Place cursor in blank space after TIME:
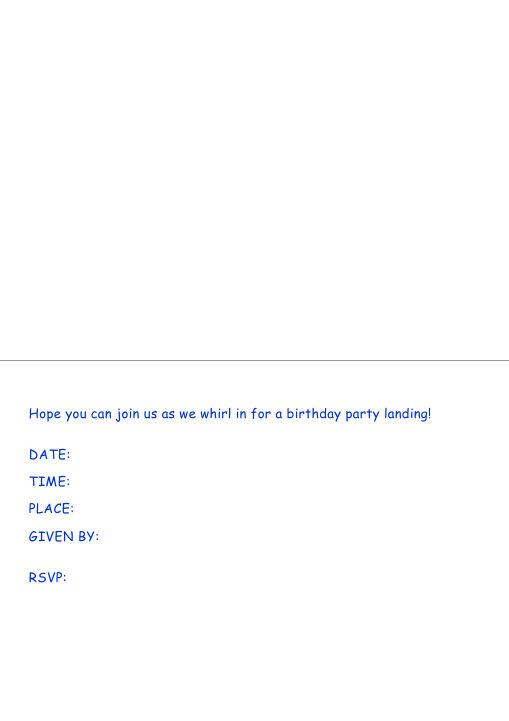The image size is (509, 721). 276,481
